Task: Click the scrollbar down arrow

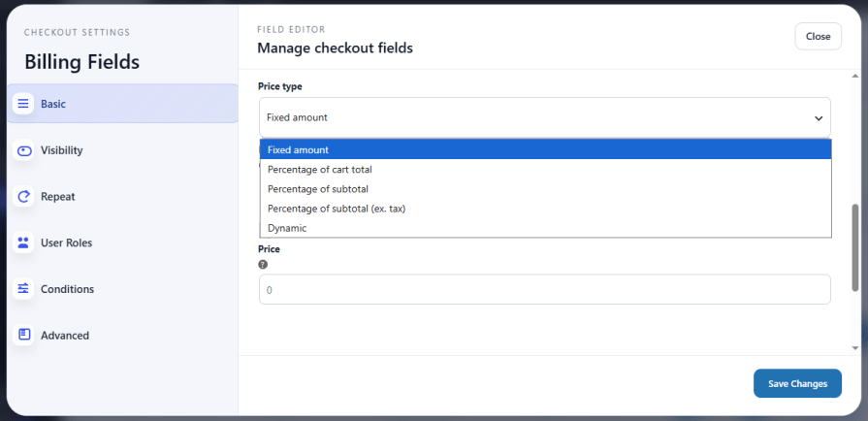Action: [855, 348]
